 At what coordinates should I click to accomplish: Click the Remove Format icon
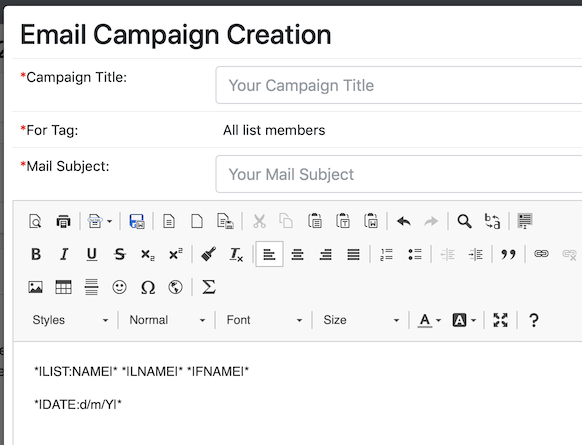pos(236,255)
